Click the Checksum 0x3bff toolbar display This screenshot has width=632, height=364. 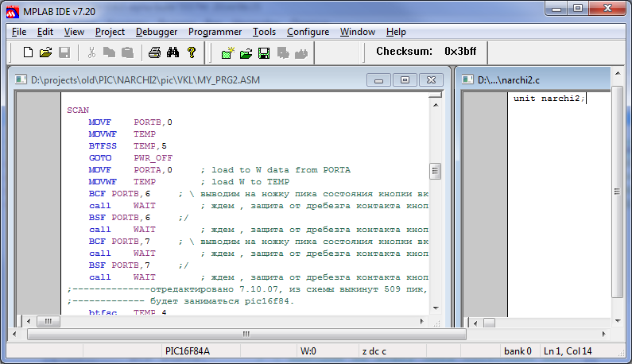(426, 51)
